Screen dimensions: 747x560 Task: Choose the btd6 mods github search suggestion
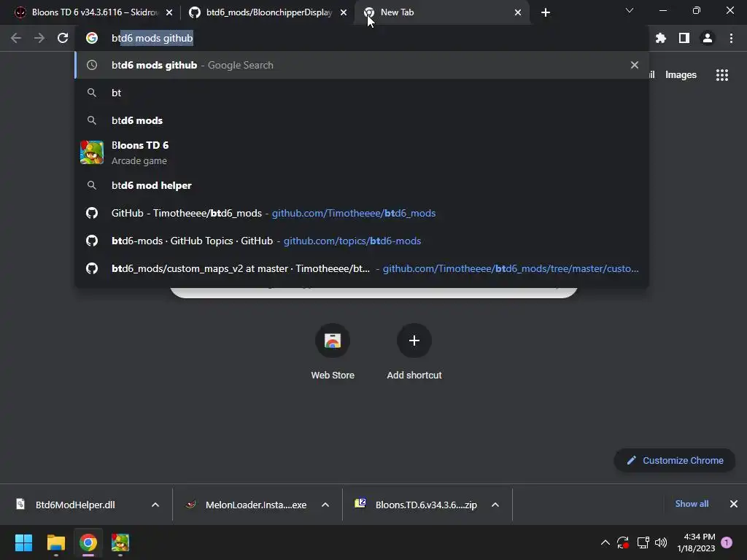(x=362, y=65)
